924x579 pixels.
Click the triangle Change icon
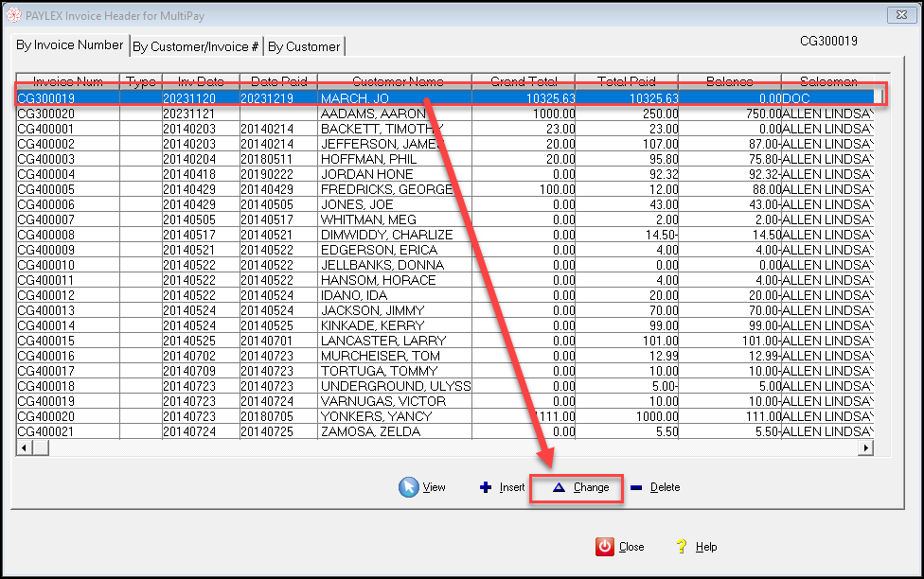tap(559, 487)
